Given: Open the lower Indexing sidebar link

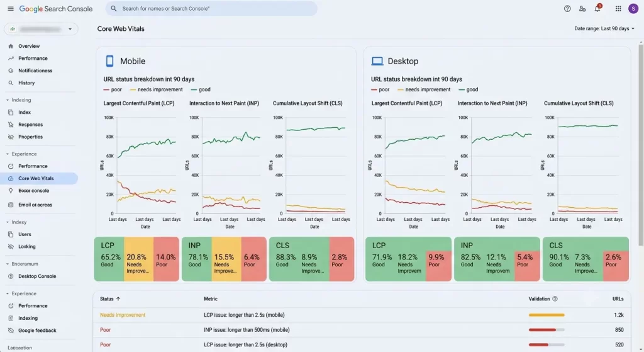Looking at the screenshot, I should pos(28,318).
